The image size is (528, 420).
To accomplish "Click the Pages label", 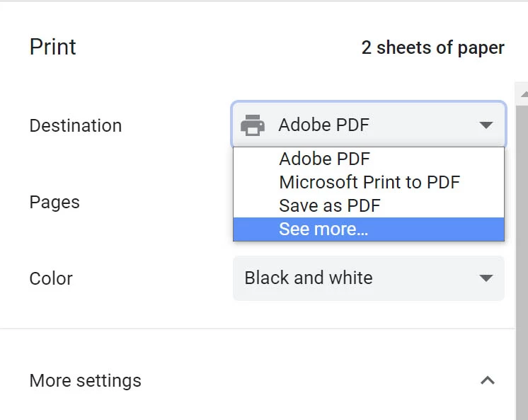I will [x=54, y=202].
